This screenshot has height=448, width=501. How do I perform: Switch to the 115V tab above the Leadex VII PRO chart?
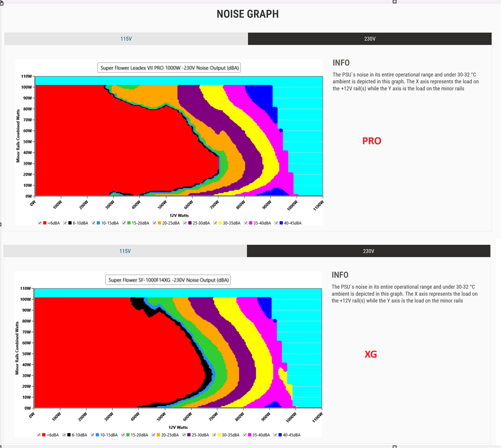[x=126, y=39]
